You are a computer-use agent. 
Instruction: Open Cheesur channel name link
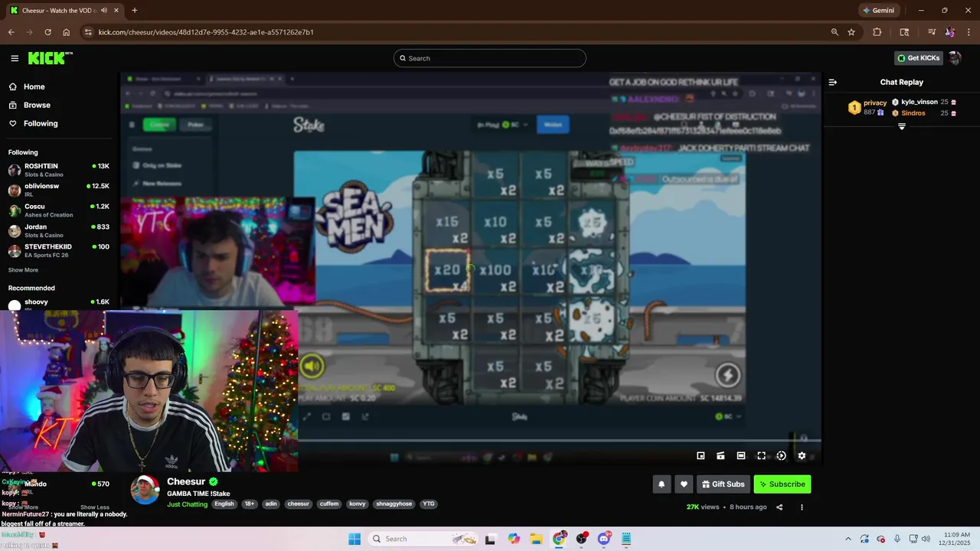tap(186, 481)
